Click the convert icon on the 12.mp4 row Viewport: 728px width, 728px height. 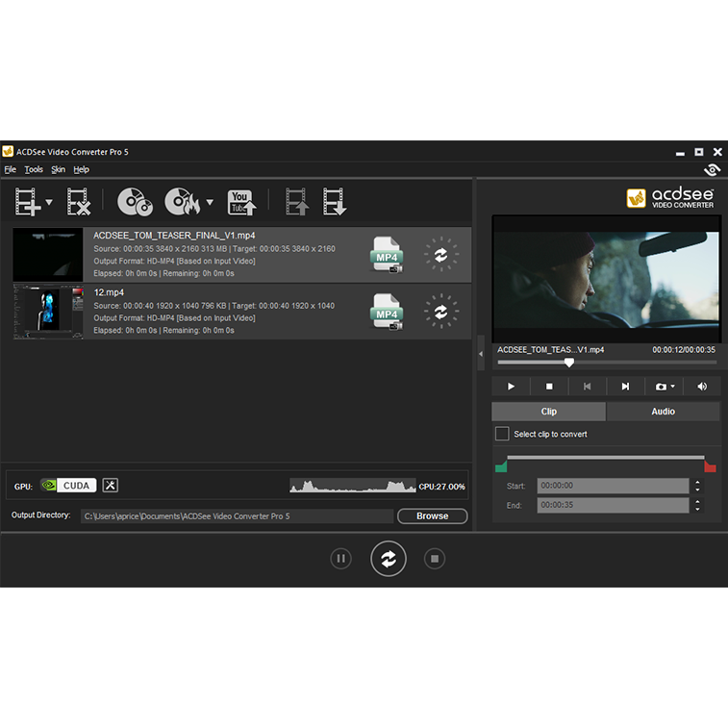tap(440, 312)
